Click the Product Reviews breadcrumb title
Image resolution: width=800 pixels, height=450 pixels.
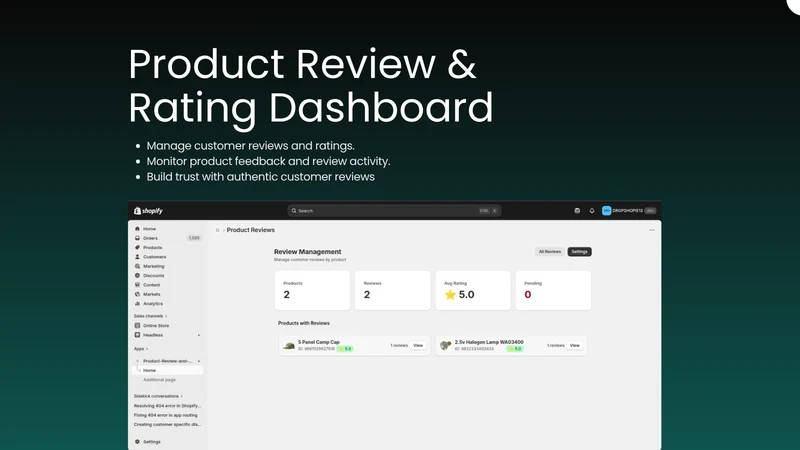pos(251,230)
